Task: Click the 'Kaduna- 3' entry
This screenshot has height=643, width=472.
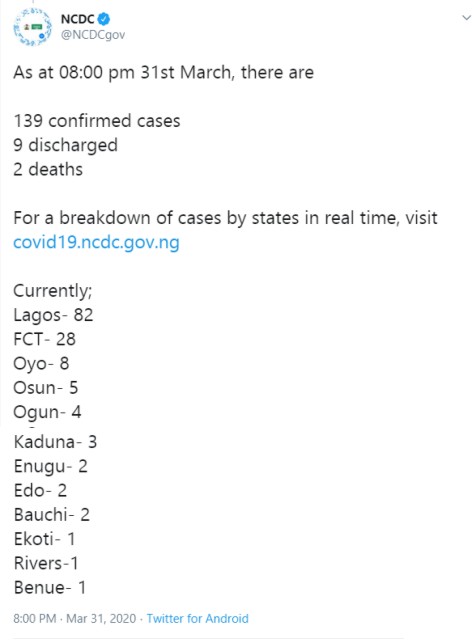Action: click(x=55, y=442)
